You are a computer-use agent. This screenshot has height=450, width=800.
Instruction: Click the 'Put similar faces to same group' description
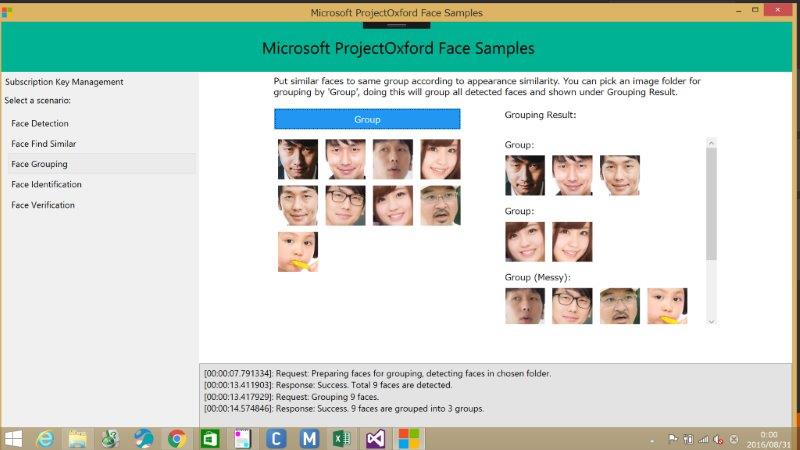tap(487, 86)
